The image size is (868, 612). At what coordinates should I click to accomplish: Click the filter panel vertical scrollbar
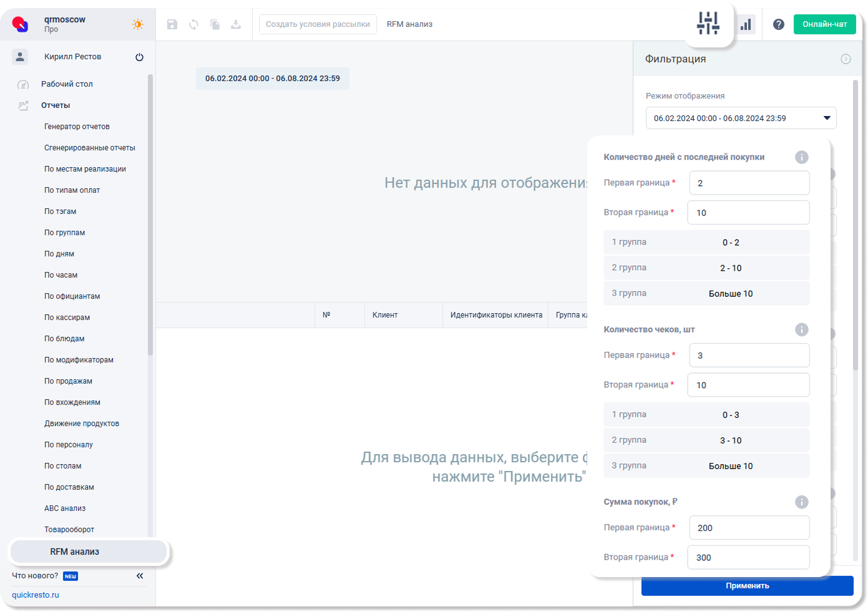(856, 225)
